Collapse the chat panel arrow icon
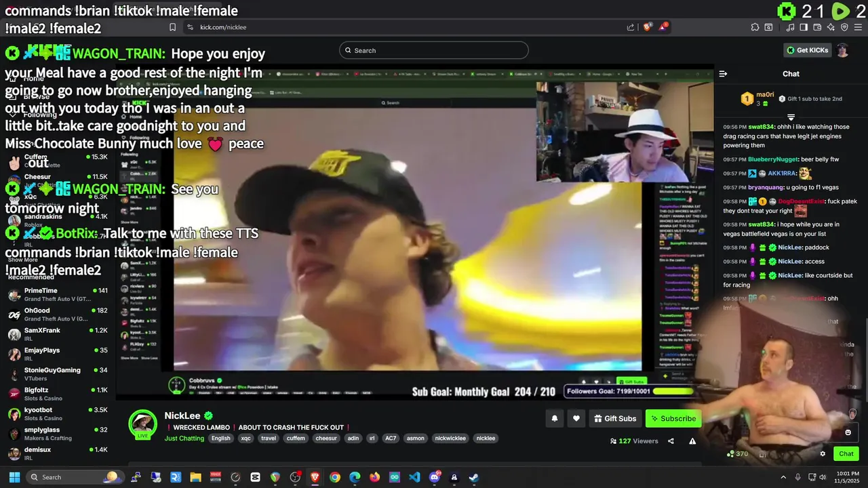The height and width of the screenshot is (488, 868). (723, 74)
